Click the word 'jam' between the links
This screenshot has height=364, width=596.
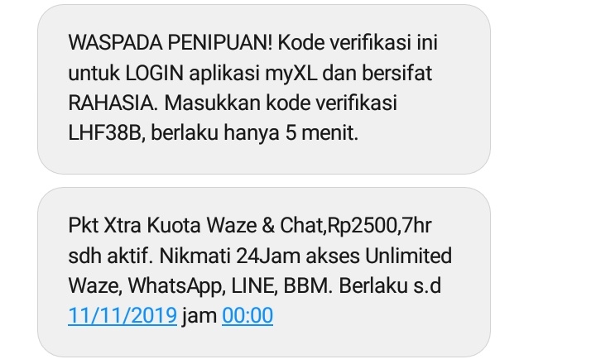click(199, 316)
